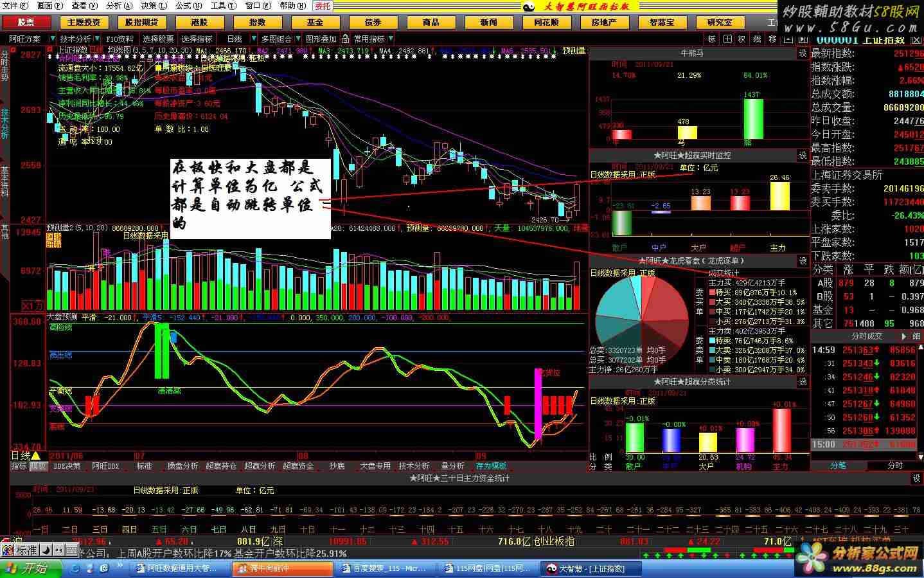
Task: Open the Windows 开始 start button
Action: pyautogui.click(x=31, y=568)
